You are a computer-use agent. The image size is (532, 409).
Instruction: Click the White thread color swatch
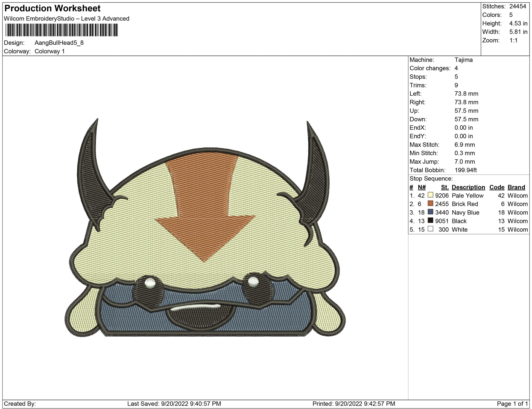click(430, 229)
